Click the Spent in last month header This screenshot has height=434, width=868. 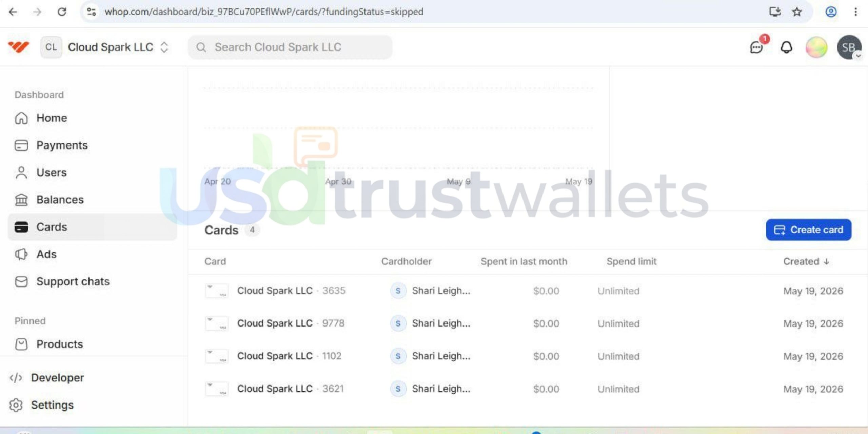pyautogui.click(x=524, y=261)
